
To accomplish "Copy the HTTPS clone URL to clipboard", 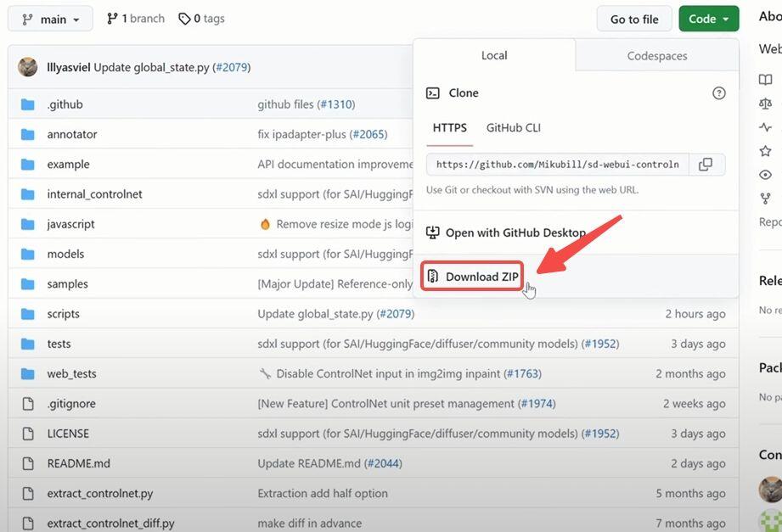I will (x=706, y=165).
